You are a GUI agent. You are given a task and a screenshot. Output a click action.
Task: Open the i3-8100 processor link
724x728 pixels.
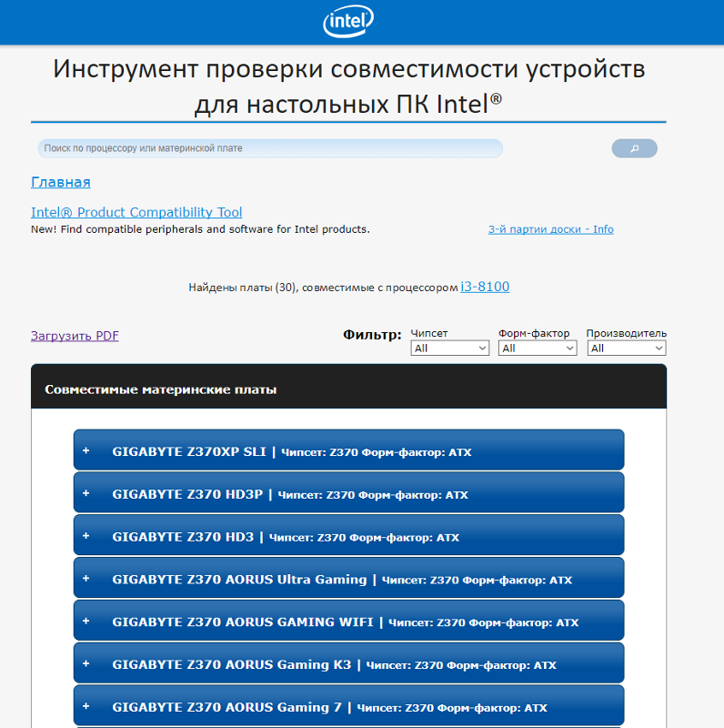click(485, 287)
